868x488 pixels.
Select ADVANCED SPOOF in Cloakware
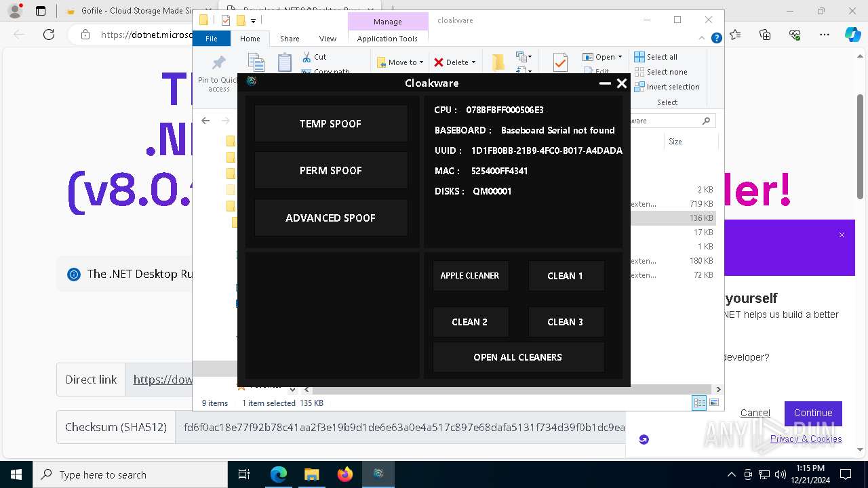pyautogui.click(x=331, y=218)
